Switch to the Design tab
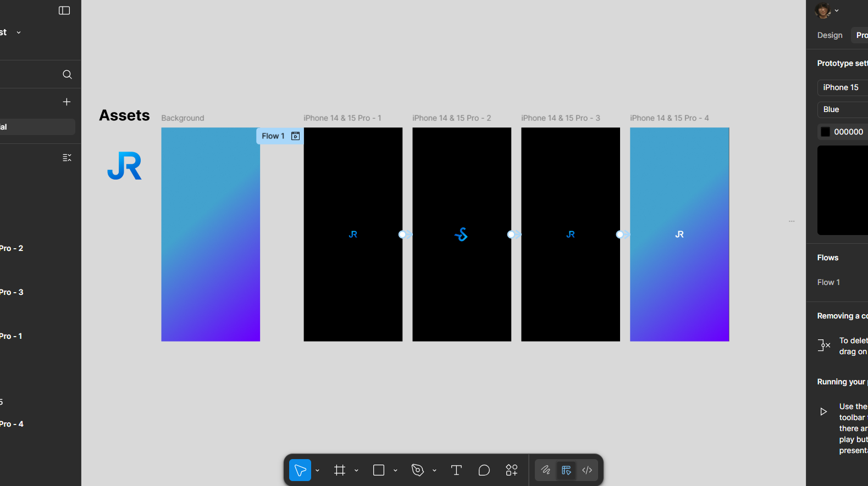Screen dimensions: 868x486 pos(830,35)
